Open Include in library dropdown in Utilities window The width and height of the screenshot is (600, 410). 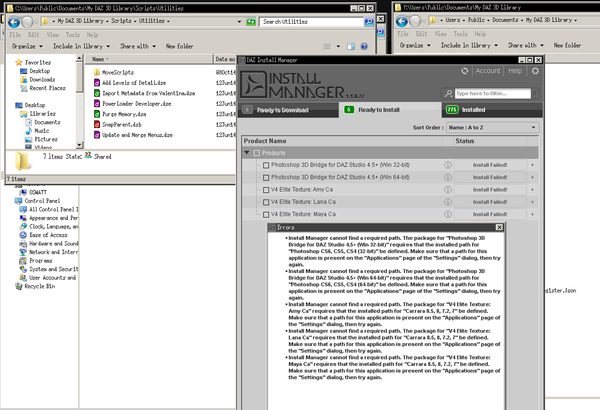point(81,46)
